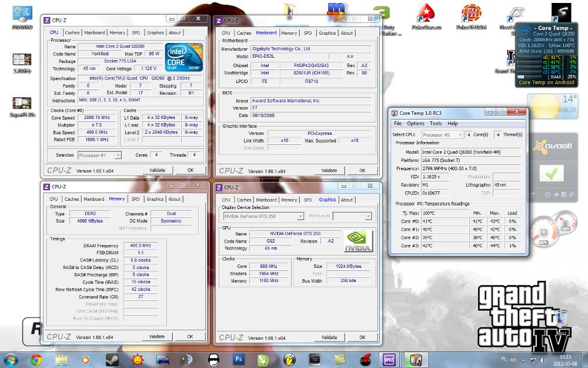
Task: Click the Tj. Max 100°C field
Action: pyautogui.click(x=445, y=213)
